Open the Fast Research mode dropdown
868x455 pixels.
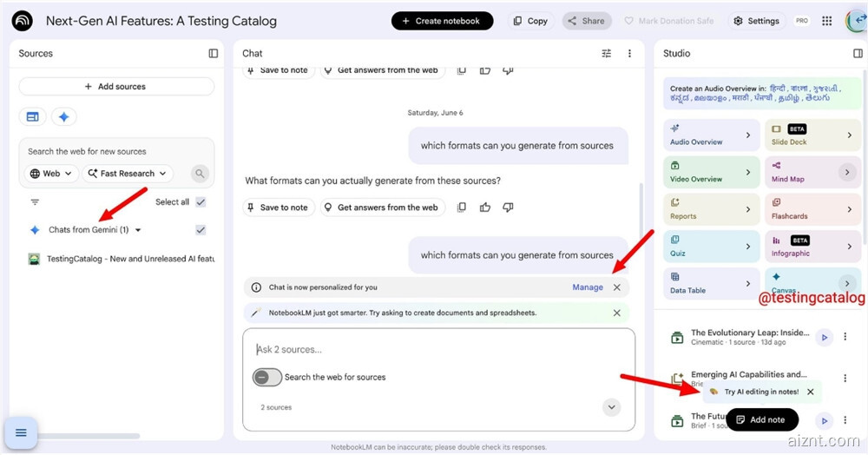(x=128, y=174)
